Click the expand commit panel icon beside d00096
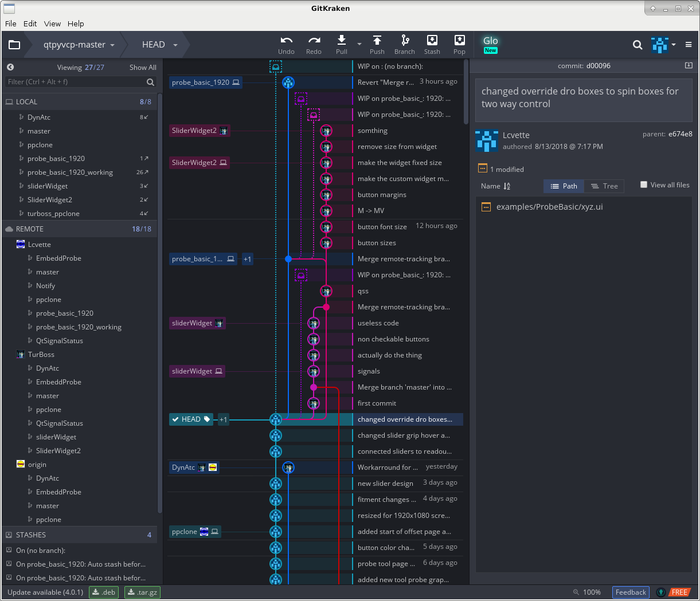The image size is (700, 601). tap(689, 65)
